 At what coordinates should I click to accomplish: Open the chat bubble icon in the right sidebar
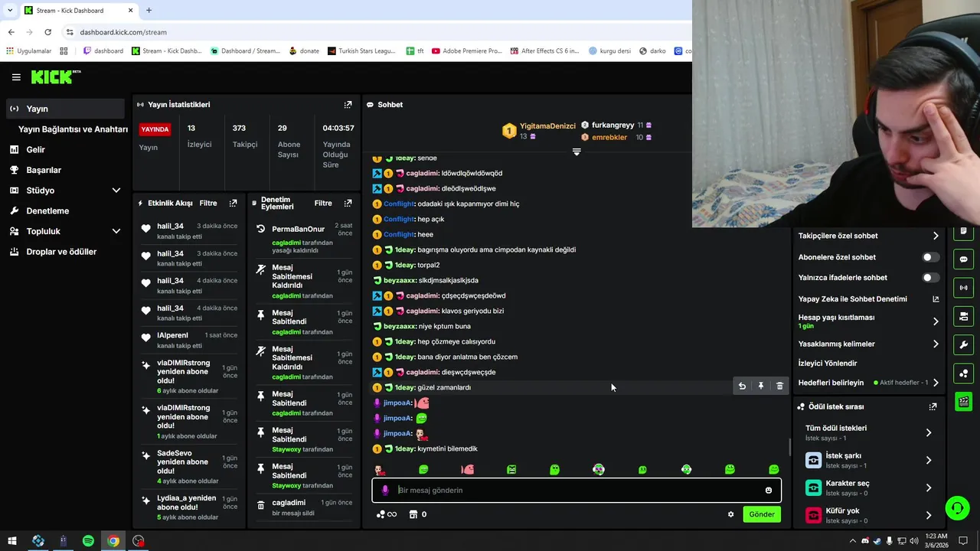tap(963, 259)
